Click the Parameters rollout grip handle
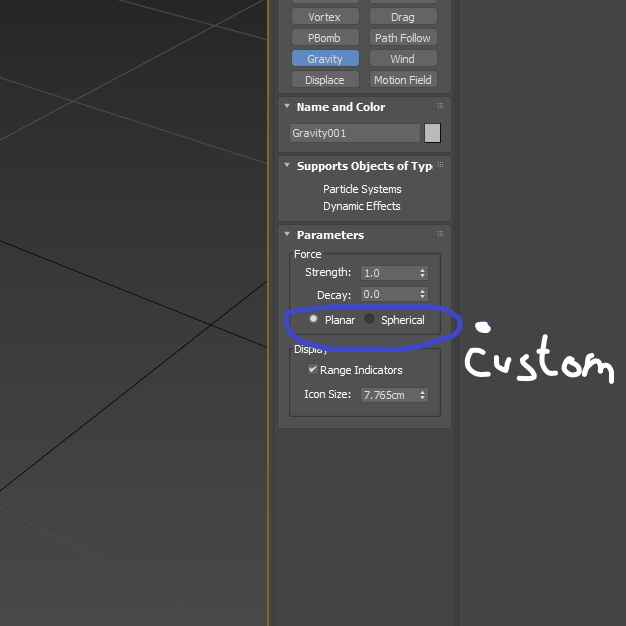This screenshot has width=626, height=626. click(440, 234)
